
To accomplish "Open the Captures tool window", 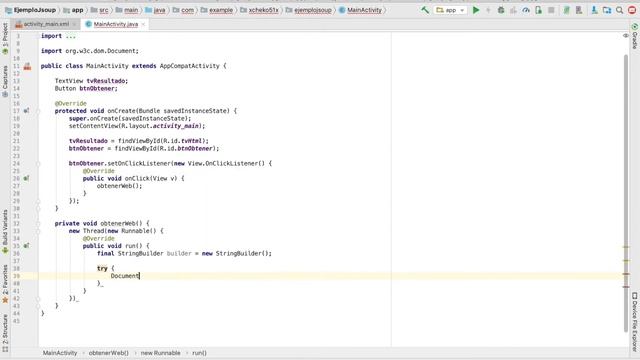I will point(5,81).
